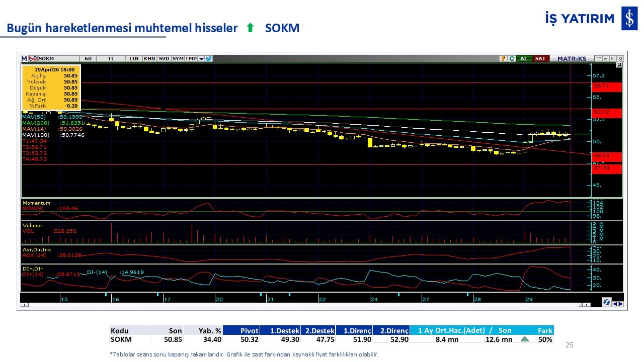Select the SYM toolbar item

[x=178, y=58]
